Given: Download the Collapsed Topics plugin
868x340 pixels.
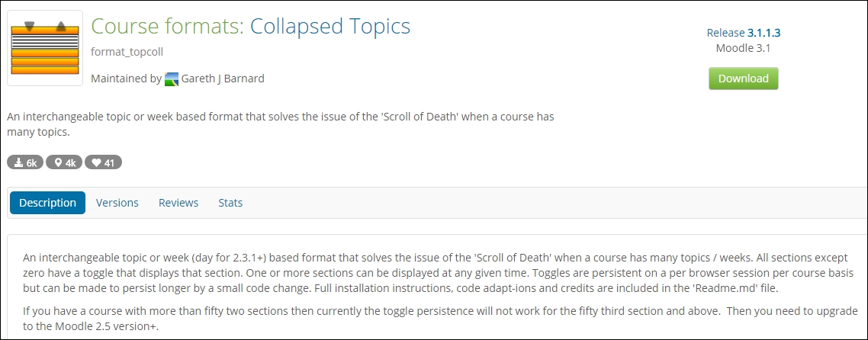Looking at the screenshot, I should [x=744, y=79].
